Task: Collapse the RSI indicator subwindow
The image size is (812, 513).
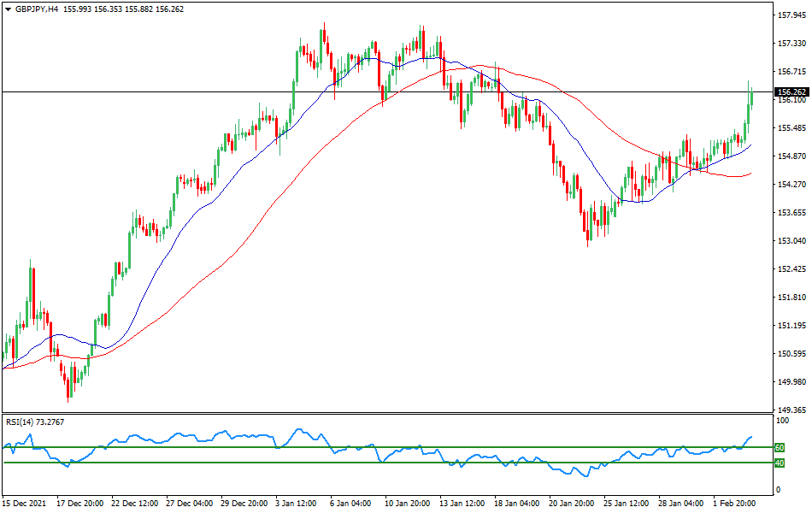Action: click(x=26, y=422)
